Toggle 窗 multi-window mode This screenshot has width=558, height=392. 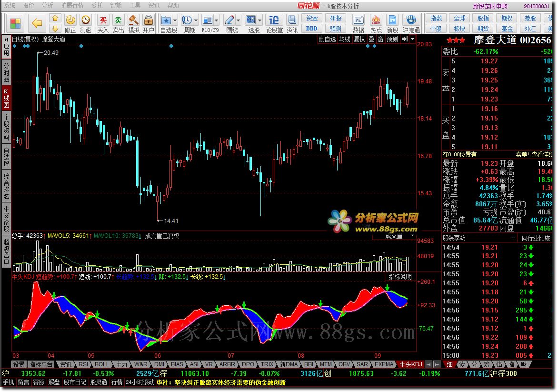(381, 39)
